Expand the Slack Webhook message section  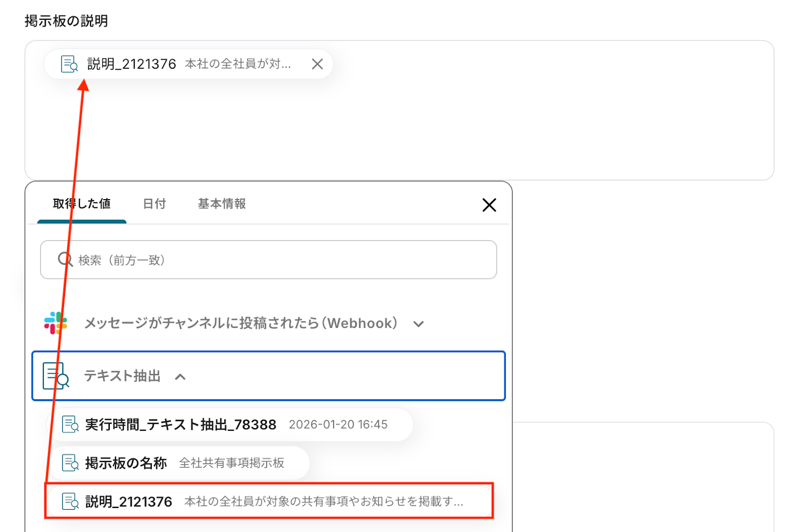click(x=418, y=324)
